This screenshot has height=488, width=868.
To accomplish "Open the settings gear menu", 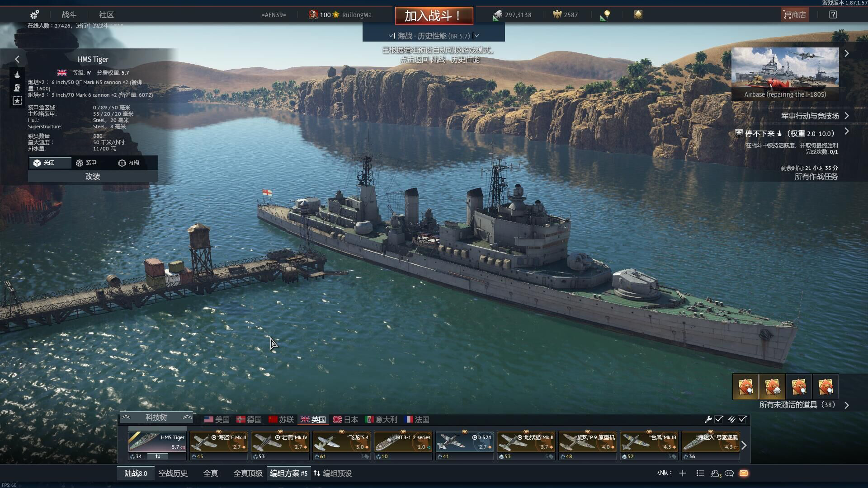I will [x=35, y=14].
